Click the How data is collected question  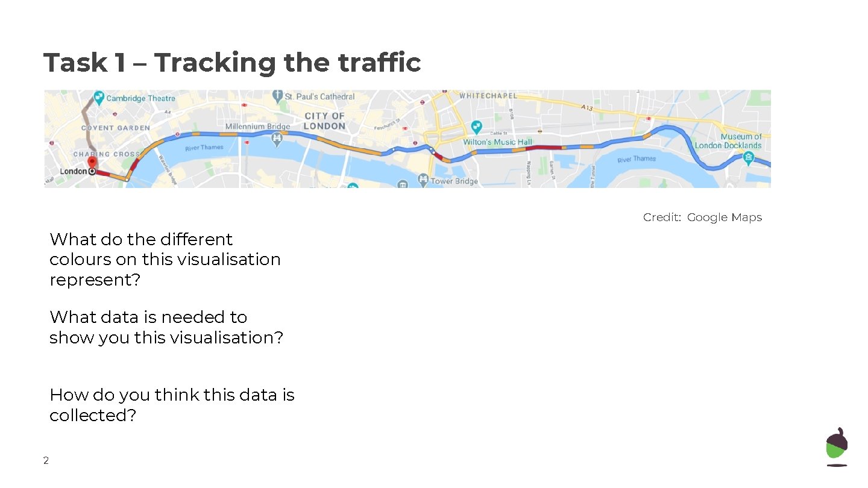172,405
